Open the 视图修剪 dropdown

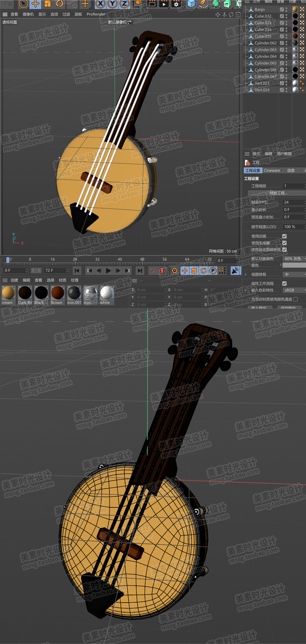click(294, 275)
